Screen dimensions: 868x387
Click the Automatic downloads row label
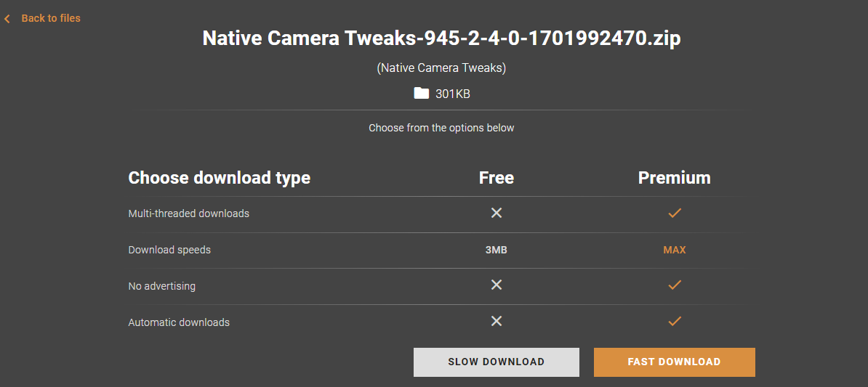tap(179, 322)
